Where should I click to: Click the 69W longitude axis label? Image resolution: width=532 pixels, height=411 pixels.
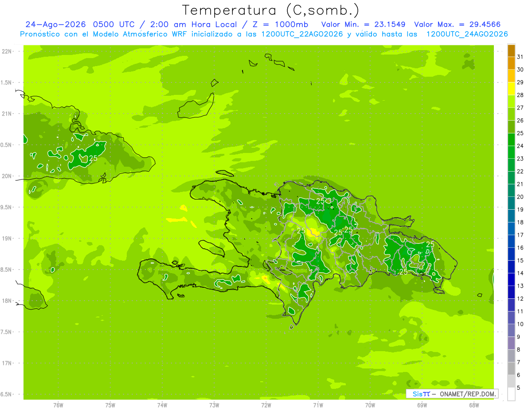[x=422, y=405]
